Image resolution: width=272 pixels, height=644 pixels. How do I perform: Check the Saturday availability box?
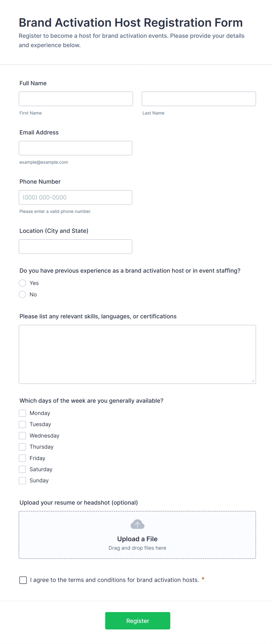[x=22, y=469]
